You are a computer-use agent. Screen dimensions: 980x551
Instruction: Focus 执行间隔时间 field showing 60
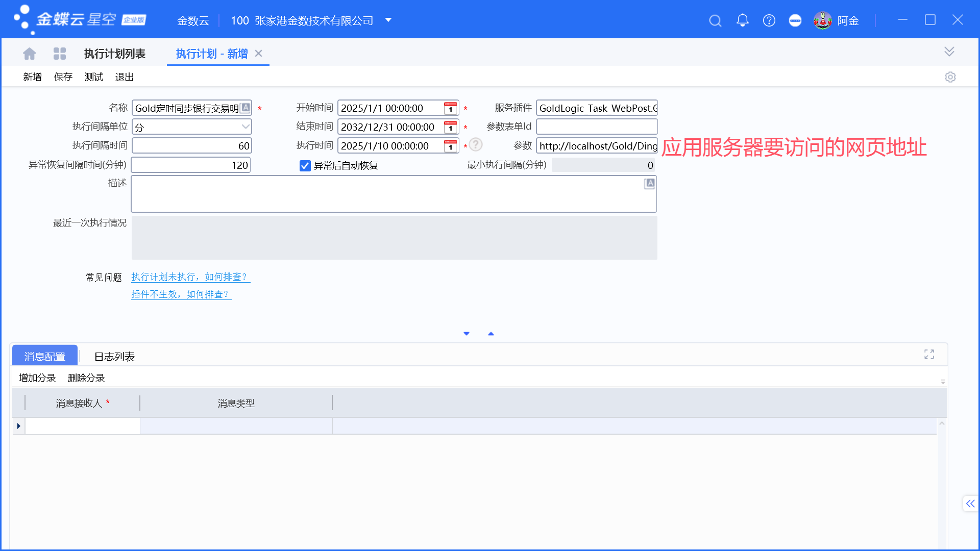tap(192, 146)
